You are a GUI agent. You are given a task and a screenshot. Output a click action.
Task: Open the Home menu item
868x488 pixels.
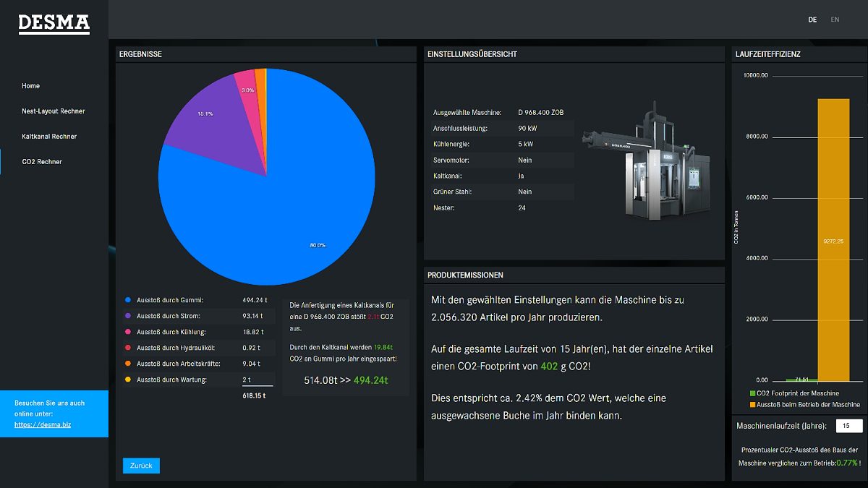click(30, 86)
